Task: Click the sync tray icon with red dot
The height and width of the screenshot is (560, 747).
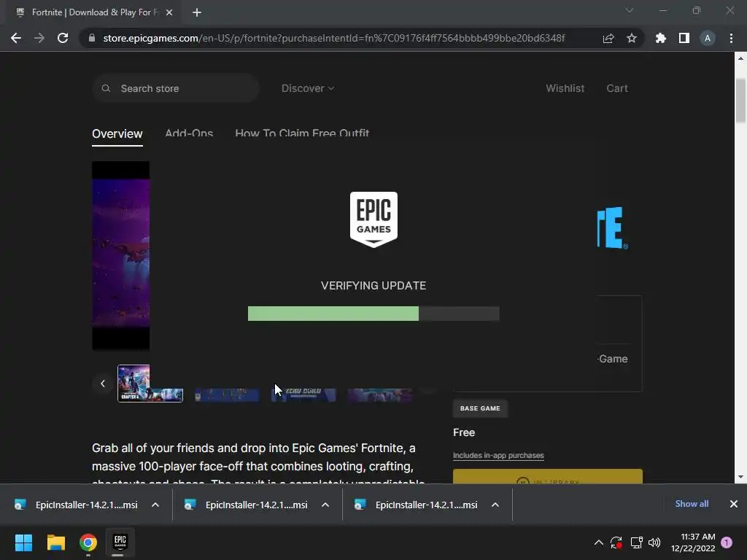Action: coord(616,542)
